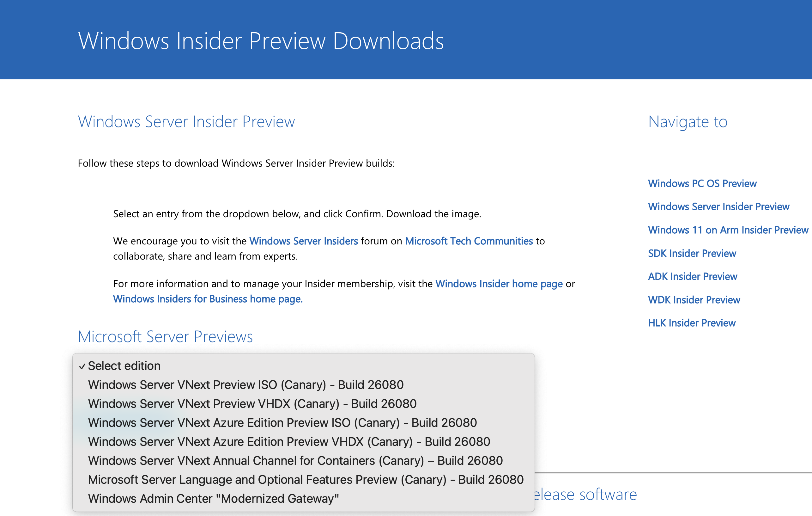
Task: Click the 'Windows Insider Preview Downloads' page title
Action: click(261, 41)
